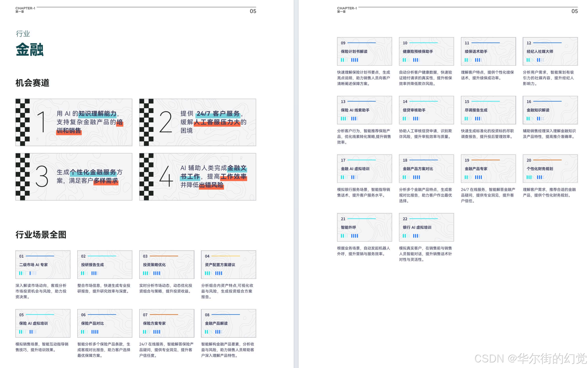Open scenario card 12 经纪人社媒大师
Viewport: 588px width, 368px height.
click(550, 51)
